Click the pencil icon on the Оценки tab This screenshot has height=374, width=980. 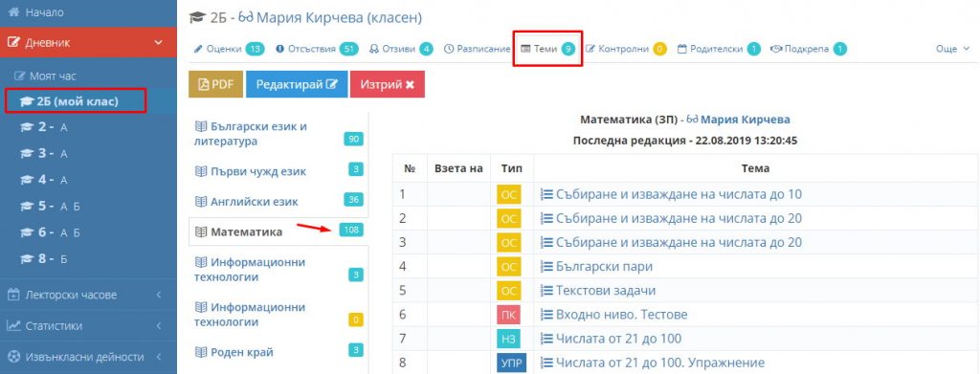tap(198, 49)
